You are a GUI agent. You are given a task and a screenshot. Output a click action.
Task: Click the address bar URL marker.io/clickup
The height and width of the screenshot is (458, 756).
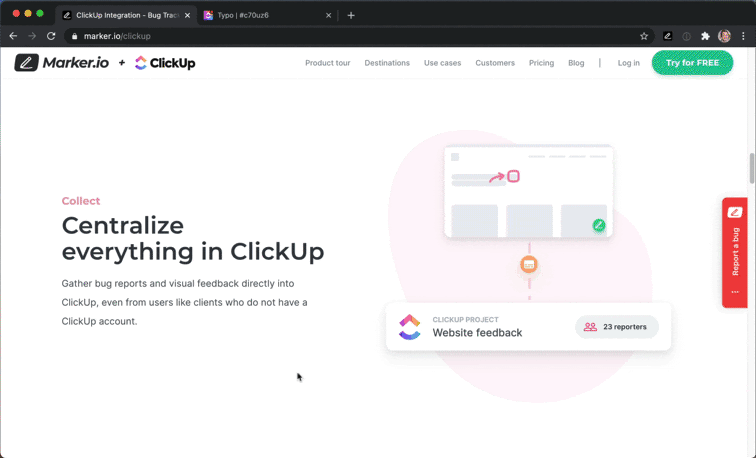[117, 36]
